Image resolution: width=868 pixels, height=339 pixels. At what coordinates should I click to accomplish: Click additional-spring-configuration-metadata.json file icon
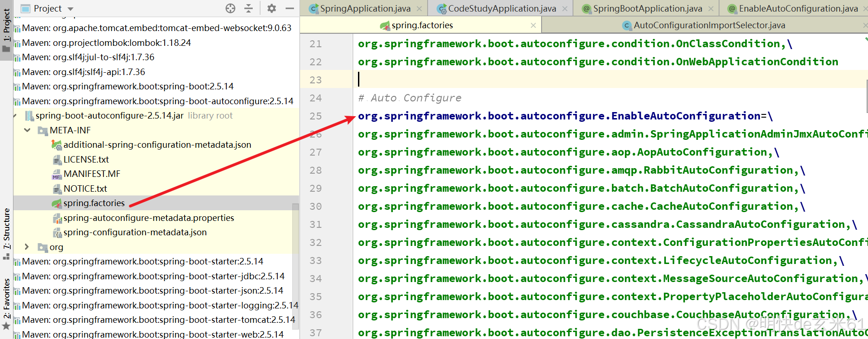tap(57, 145)
